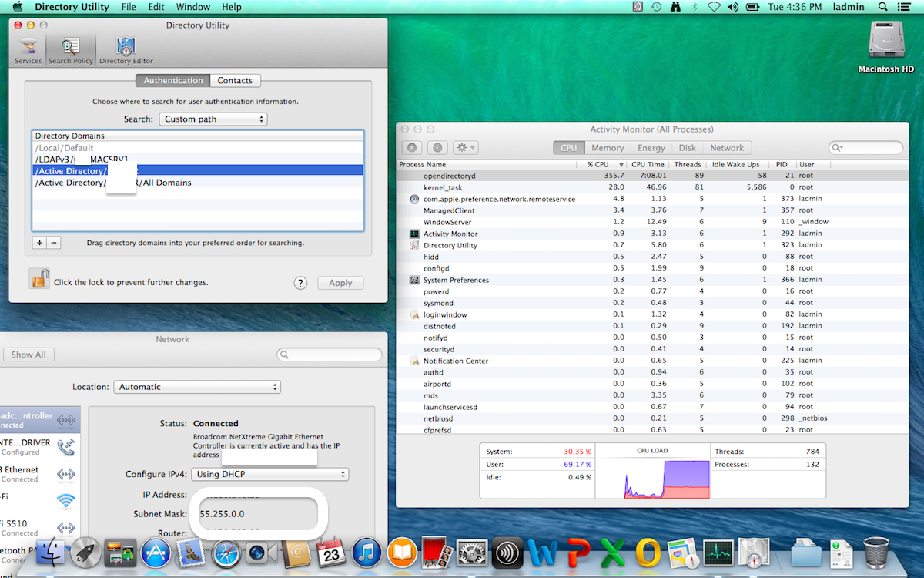Viewport: 924px width, 578px height.
Task: Open the Edit menu
Action: [x=156, y=7]
